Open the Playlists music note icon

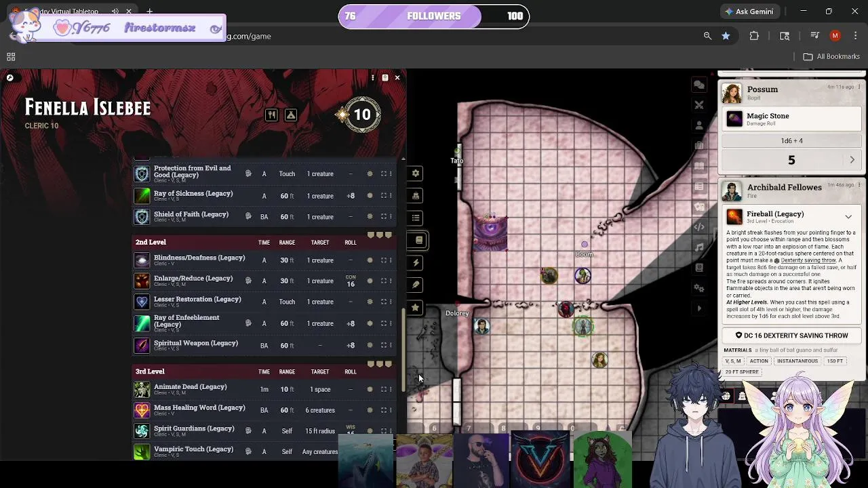tap(699, 247)
